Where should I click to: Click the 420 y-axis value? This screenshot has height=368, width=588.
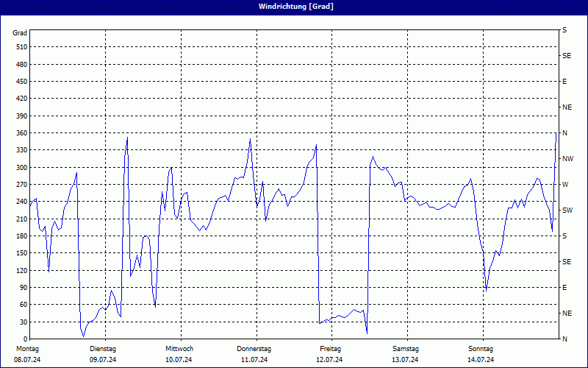click(x=22, y=99)
